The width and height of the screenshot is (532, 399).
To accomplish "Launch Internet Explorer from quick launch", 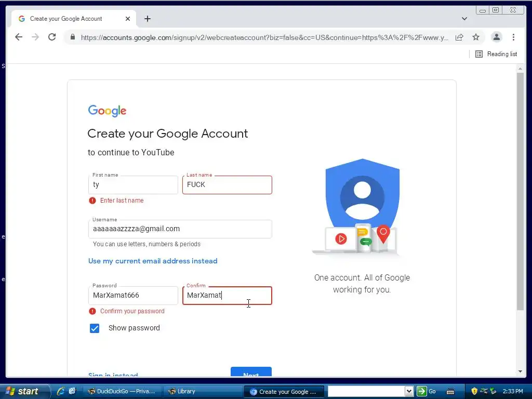I will pyautogui.click(x=61, y=391).
